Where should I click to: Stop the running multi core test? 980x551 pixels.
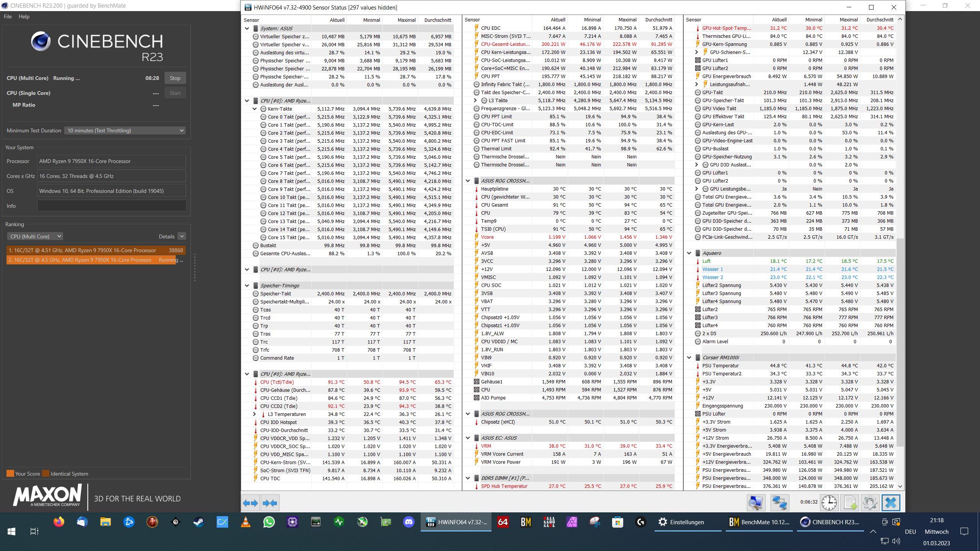pos(175,78)
